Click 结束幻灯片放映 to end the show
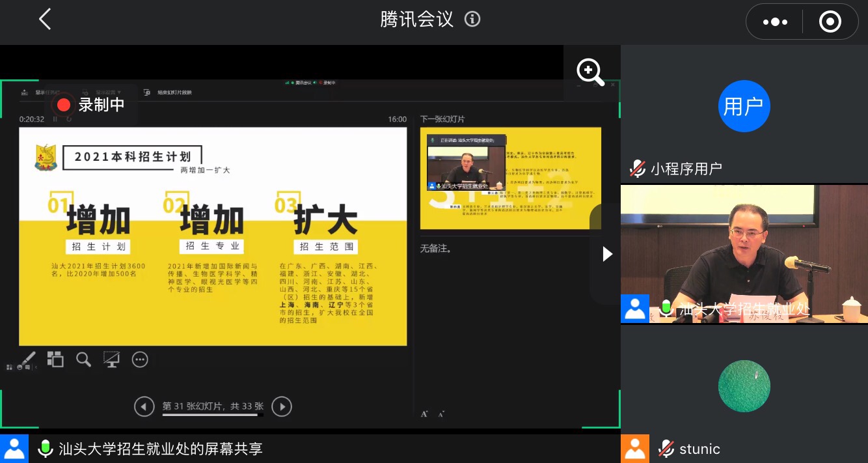868x463 pixels. (174, 92)
